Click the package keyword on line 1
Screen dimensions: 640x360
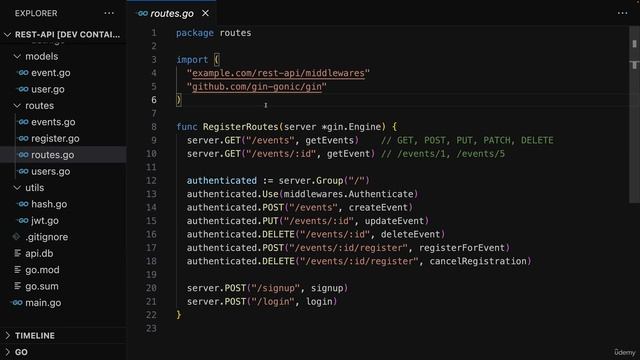[195, 33]
